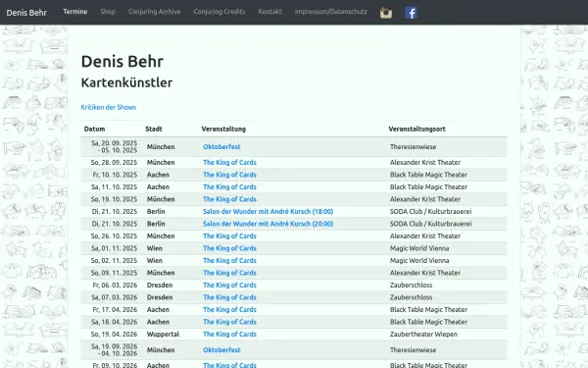Open the Oktoberfest link for 19.09.2026
This screenshot has width=588, height=368.
[x=221, y=350]
